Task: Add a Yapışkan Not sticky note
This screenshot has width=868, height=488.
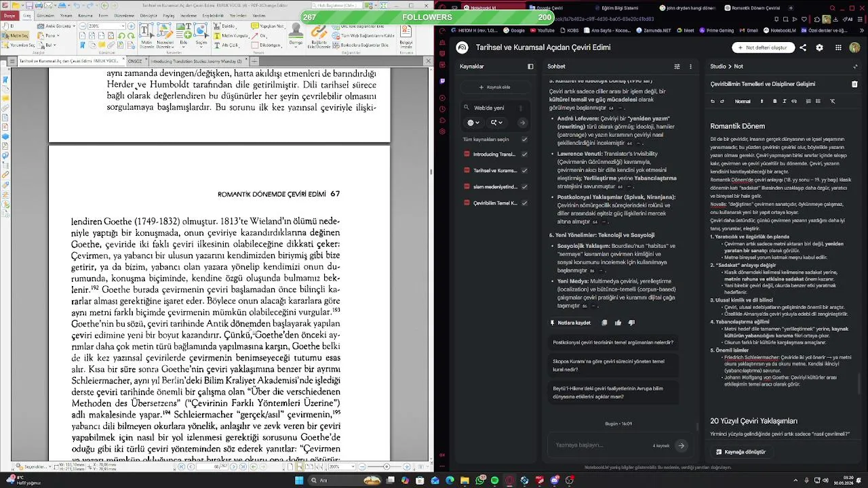Action: tap(267, 26)
